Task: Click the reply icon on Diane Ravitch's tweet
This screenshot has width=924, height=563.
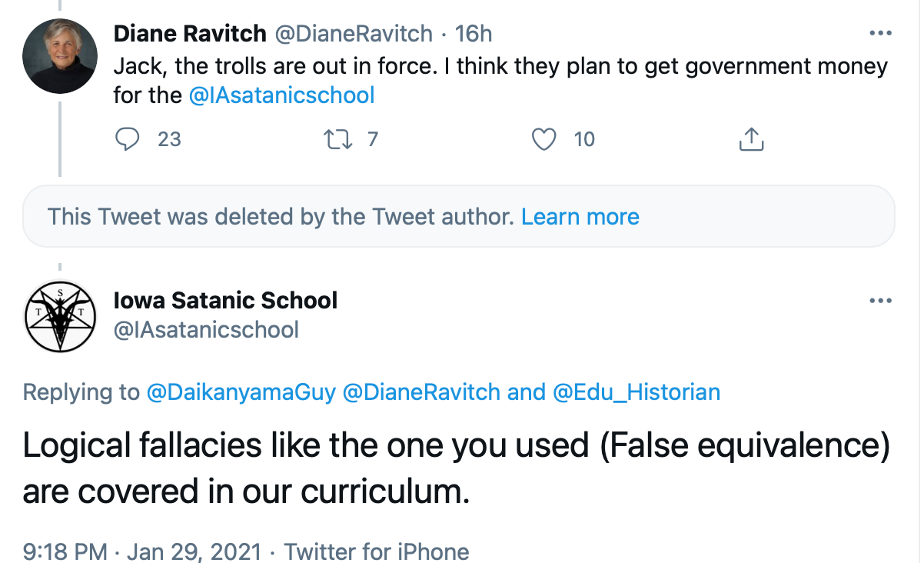Action: pyautogui.click(x=127, y=139)
